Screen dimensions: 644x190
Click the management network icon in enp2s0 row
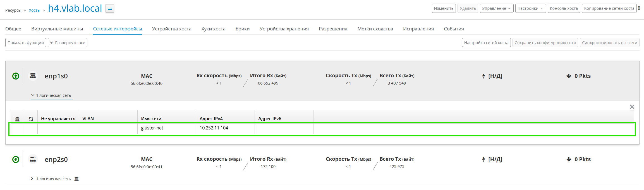pyautogui.click(x=76, y=179)
